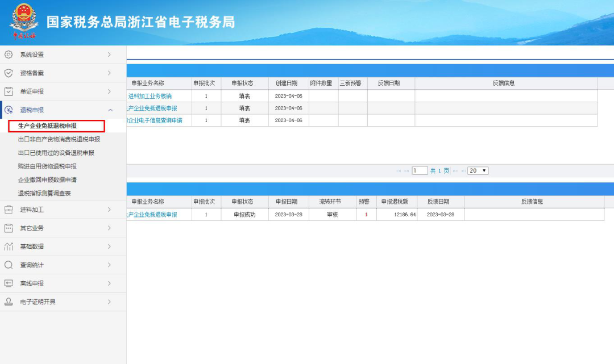Open 退税指标测算调查表 submenu item
The height and width of the screenshot is (364, 614).
tap(44, 194)
